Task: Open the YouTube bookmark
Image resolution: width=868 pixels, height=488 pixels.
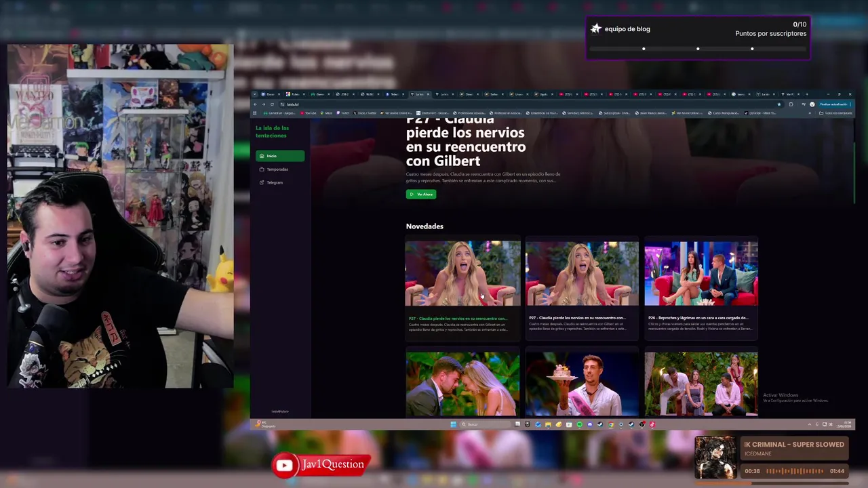Action: coord(309,113)
